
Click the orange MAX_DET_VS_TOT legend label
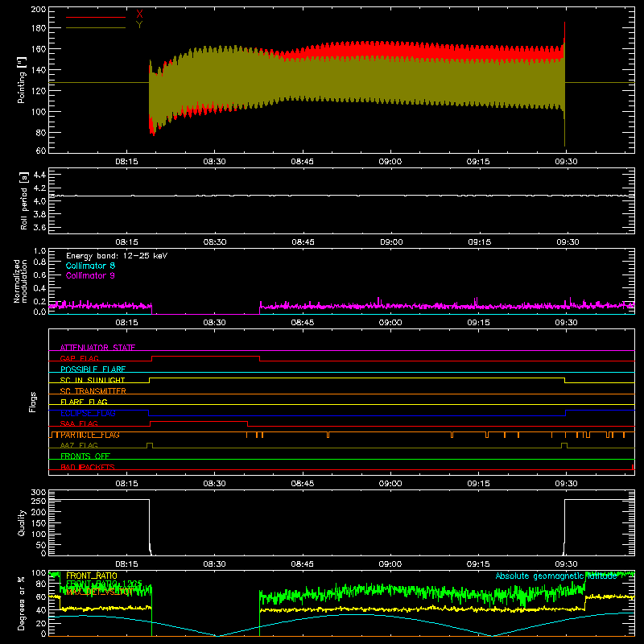pyautogui.click(x=99, y=592)
